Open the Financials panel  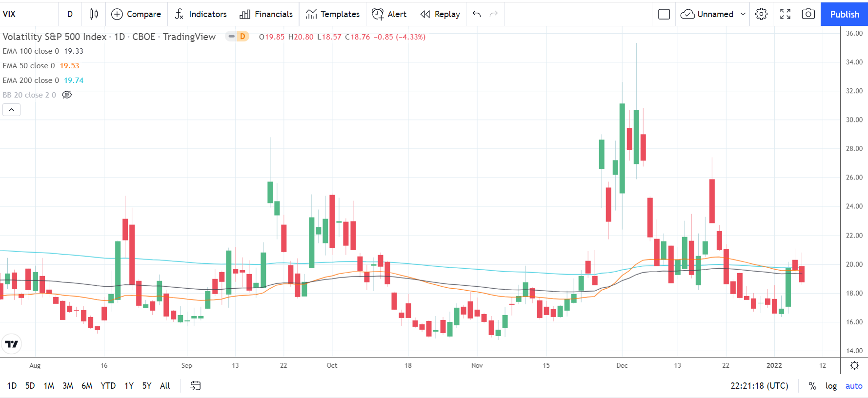tap(266, 14)
